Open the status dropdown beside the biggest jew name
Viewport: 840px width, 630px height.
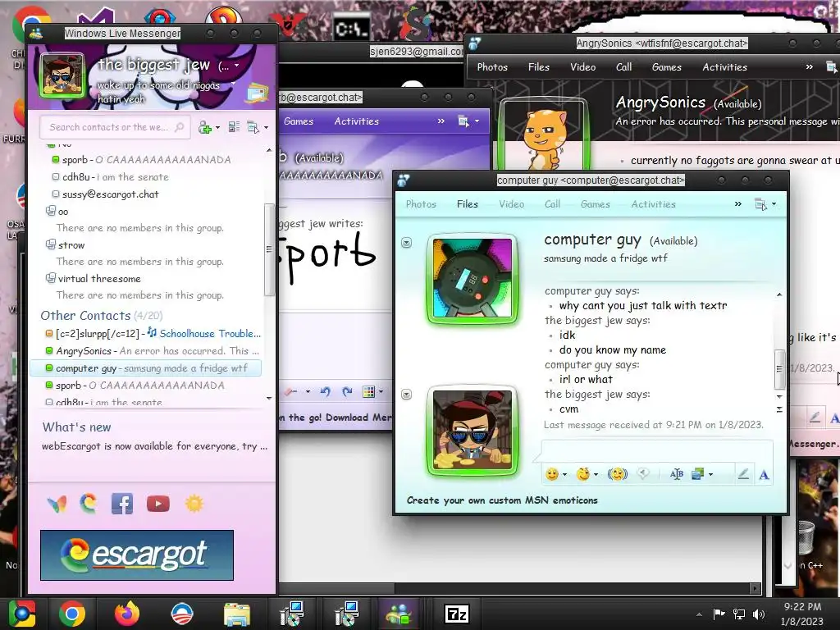tap(236, 66)
